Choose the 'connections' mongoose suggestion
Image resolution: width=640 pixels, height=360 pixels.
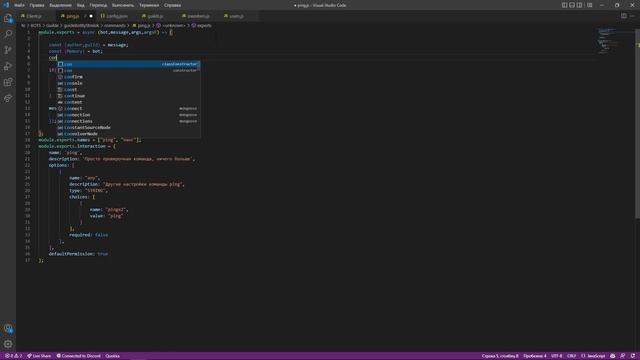[129, 121]
